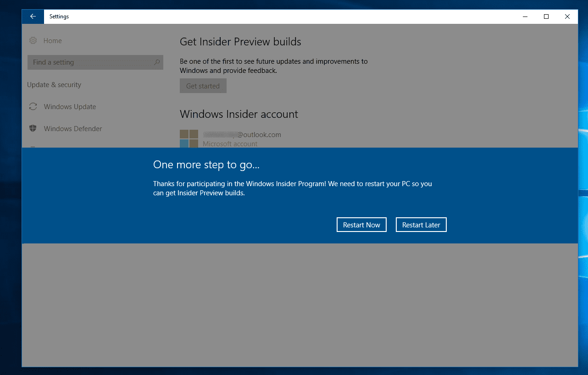The image size is (588, 375).
Task: Select the outlook.com account email
Action: (242, 135)
